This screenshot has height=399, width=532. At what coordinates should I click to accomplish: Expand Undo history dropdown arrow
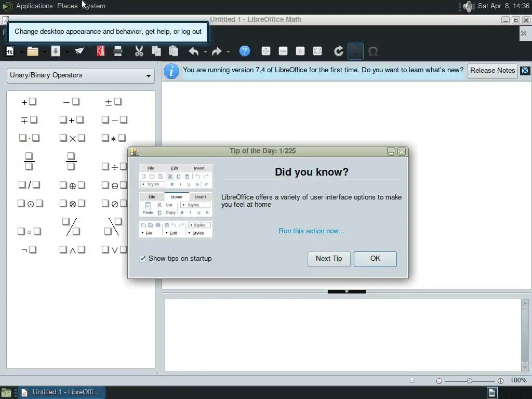(205, 52)
